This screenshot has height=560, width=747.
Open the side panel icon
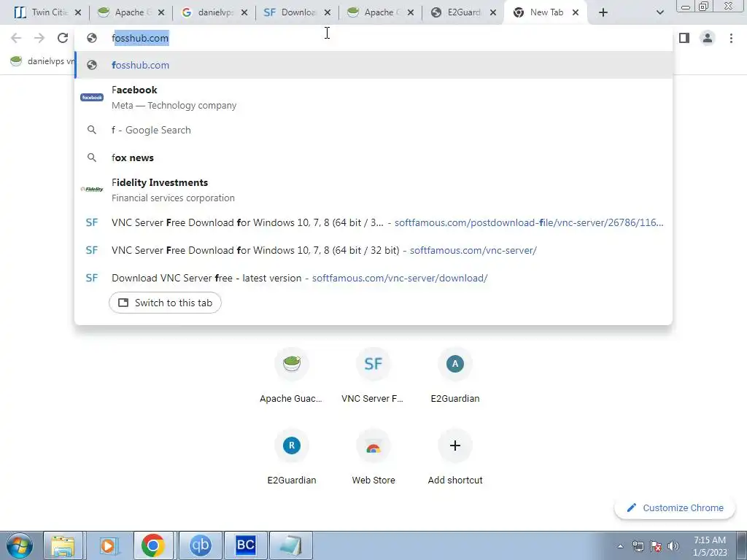click(684, 38)
